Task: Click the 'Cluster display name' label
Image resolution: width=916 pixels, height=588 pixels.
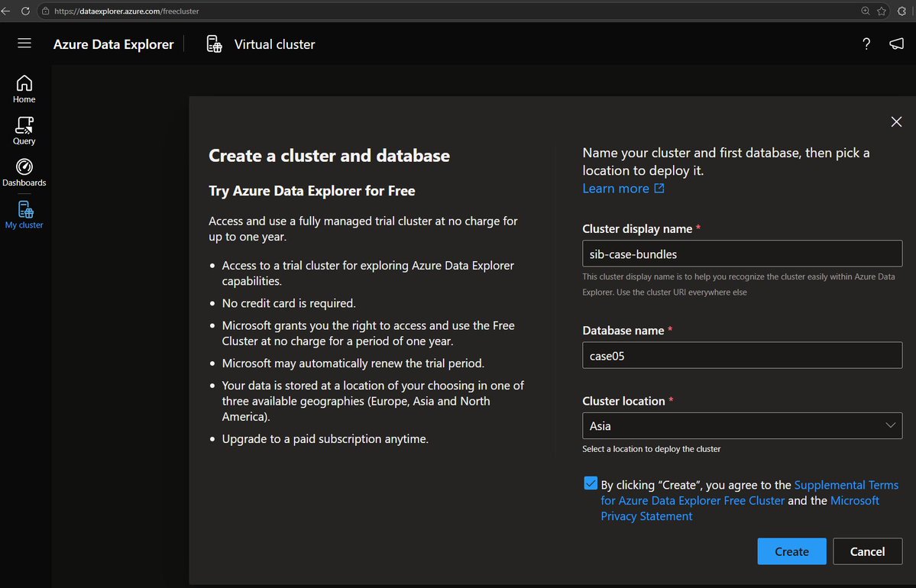Action: [637, 229]
